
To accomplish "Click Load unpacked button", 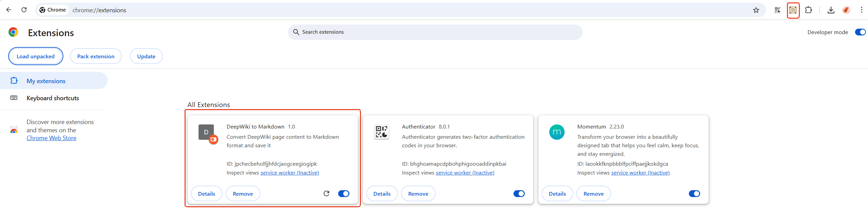I will pos(36,56).
